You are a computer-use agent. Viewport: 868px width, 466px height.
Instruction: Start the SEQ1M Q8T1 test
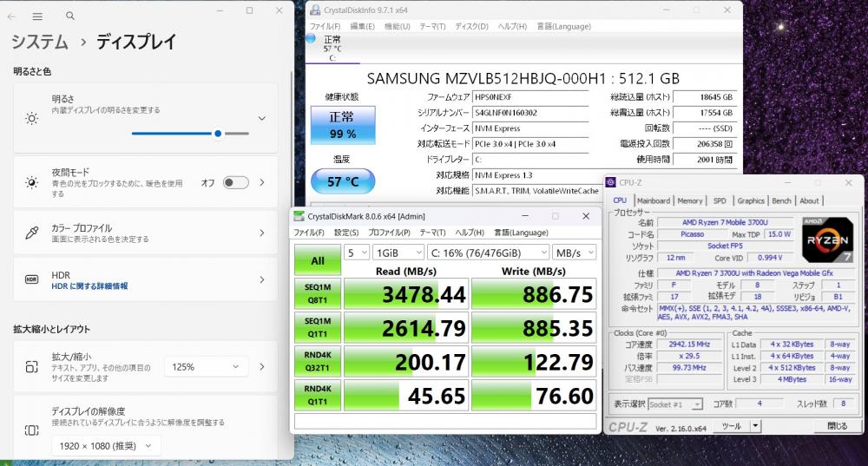pyautogui.click(x=318, y=293)
